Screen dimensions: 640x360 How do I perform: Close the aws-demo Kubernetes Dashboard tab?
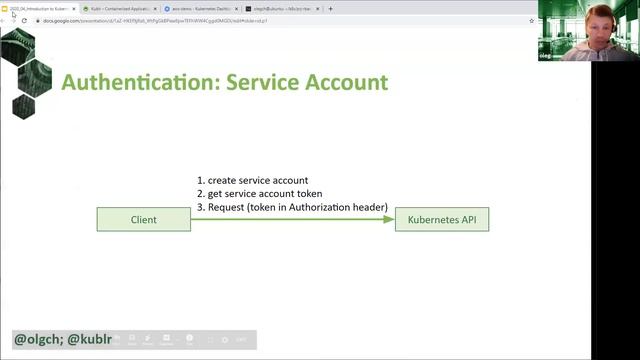[236, 9]
